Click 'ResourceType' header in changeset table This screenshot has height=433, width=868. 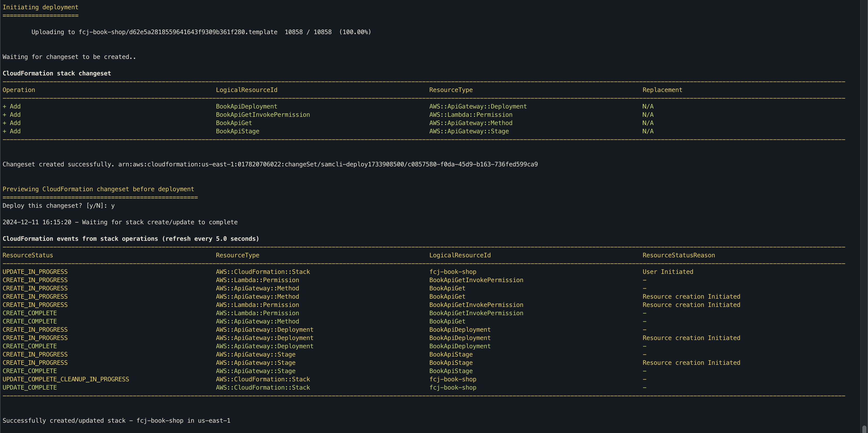451,90
